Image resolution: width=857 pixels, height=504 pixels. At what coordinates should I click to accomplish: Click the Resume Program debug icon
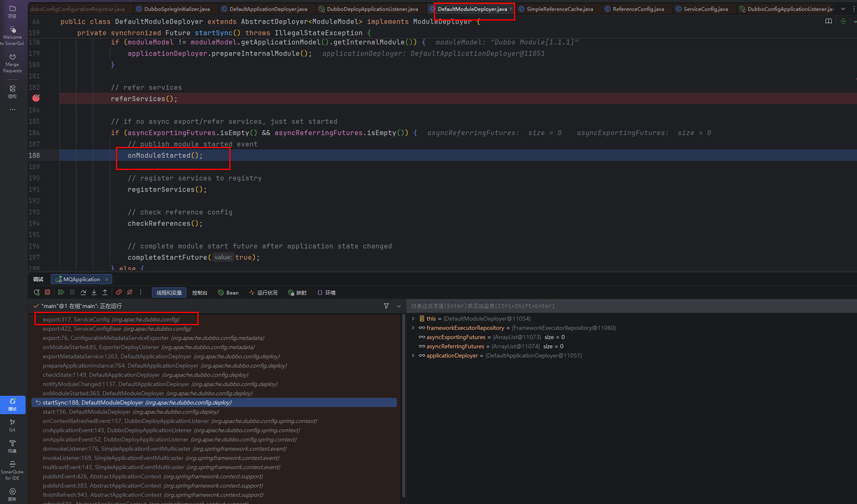pos(61,292)
